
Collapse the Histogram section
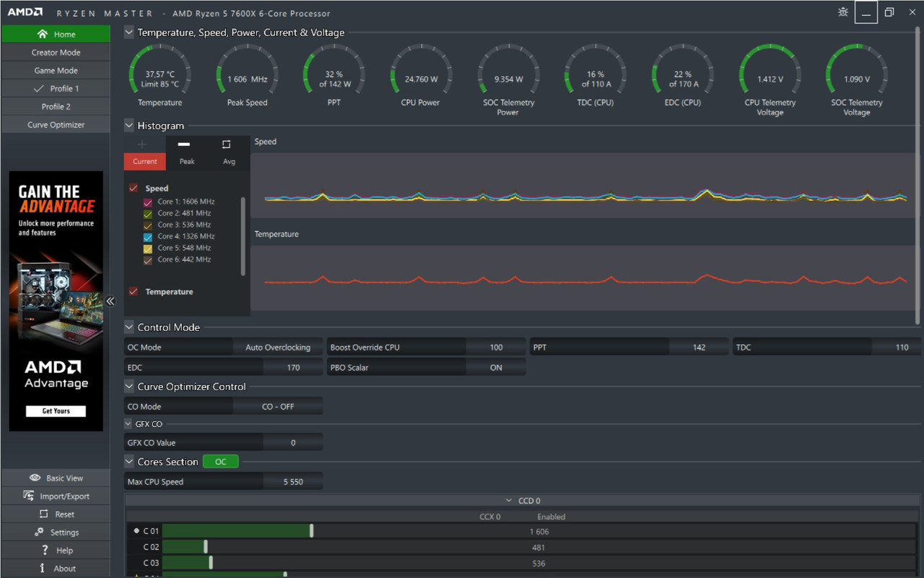[x=129, y=125]
